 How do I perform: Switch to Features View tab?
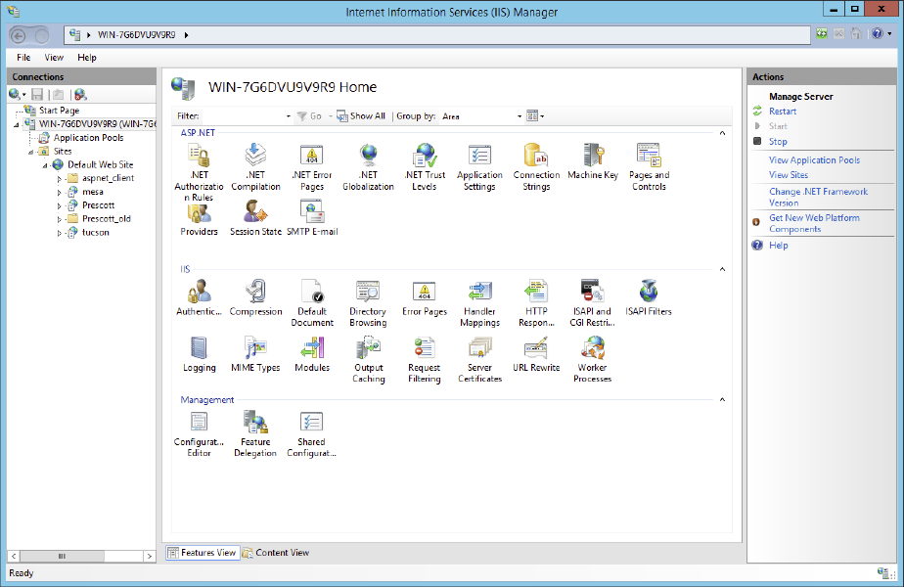pyautogui.click(x=202, y=552)
